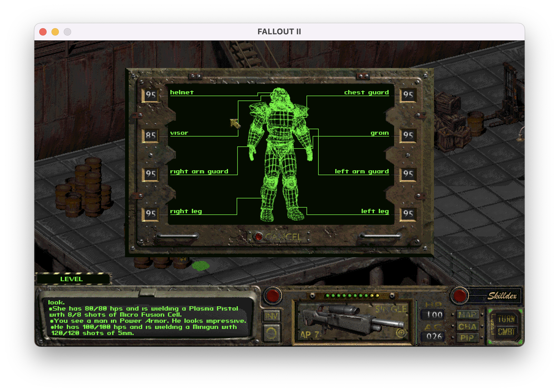Viewport: 559px width, 392px height.
Task: Open the options menu round button
Action: 271,334
